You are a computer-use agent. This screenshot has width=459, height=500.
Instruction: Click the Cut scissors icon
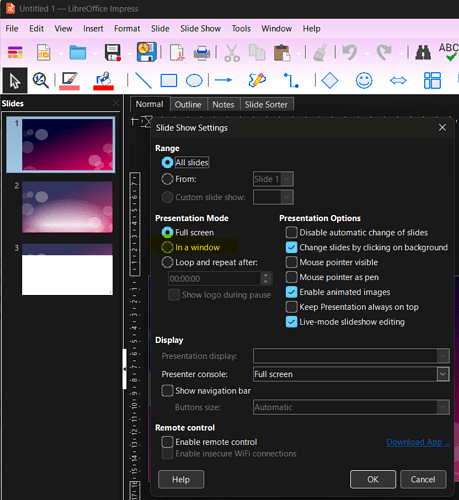pos(232,53)
